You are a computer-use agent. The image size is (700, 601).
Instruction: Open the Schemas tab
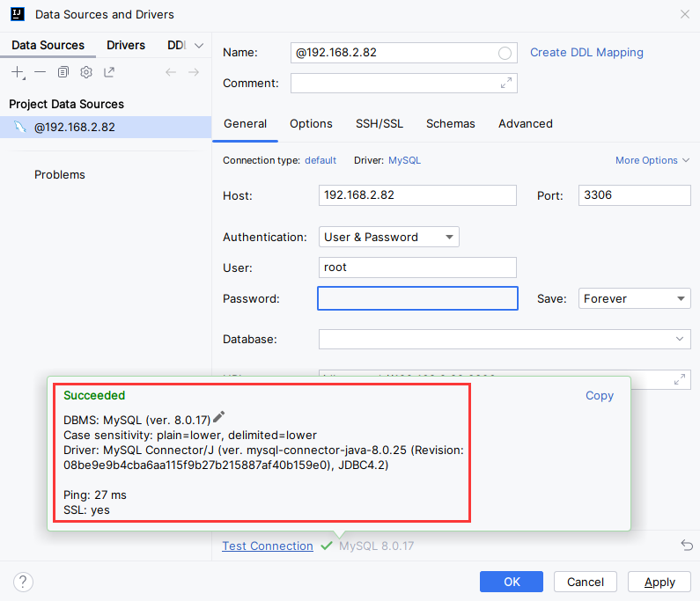(451, 123)
